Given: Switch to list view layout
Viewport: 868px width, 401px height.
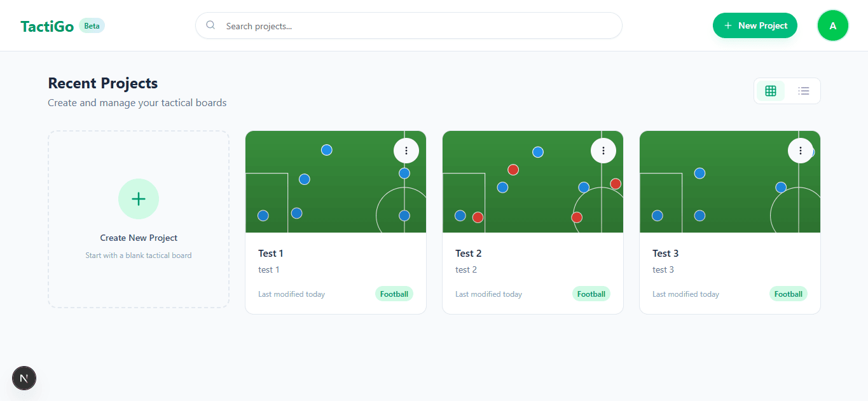Looking at the screenshot, I should 804,91.
